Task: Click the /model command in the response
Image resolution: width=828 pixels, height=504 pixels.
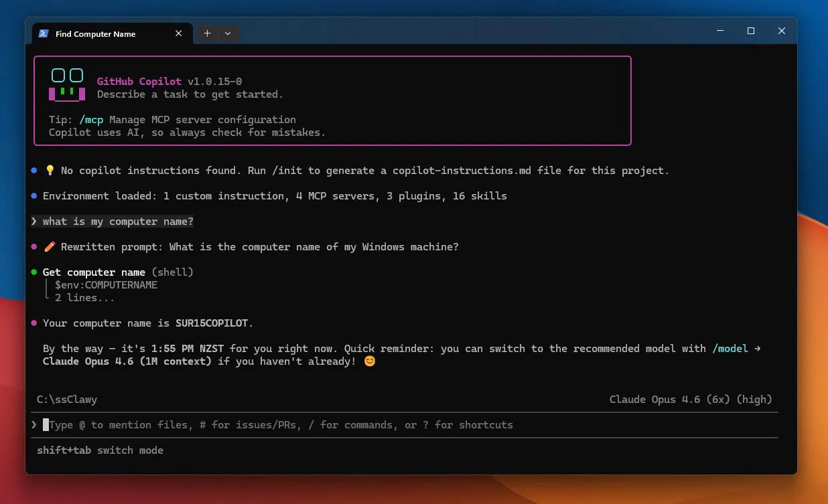Action: (730, 349)
